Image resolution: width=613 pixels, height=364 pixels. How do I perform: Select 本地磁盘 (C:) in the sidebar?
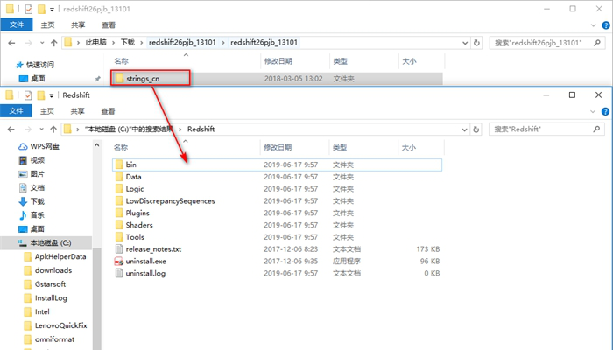(46, 243)
